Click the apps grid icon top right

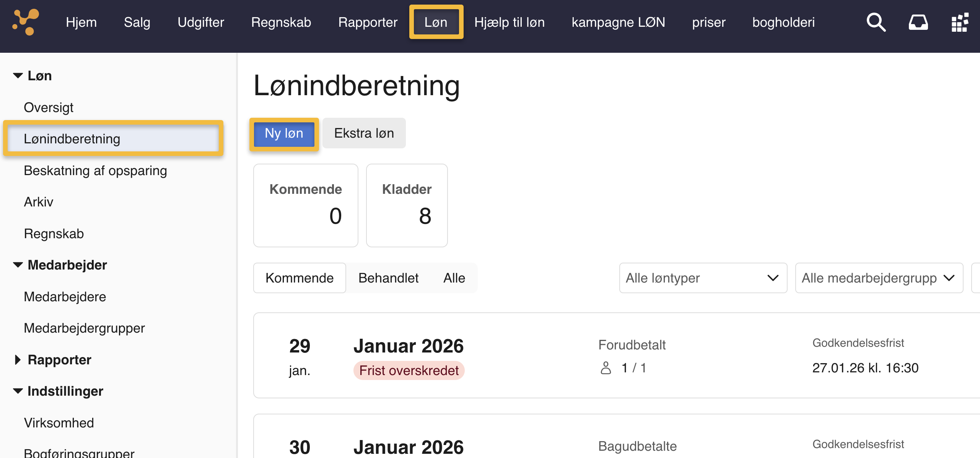960,22
